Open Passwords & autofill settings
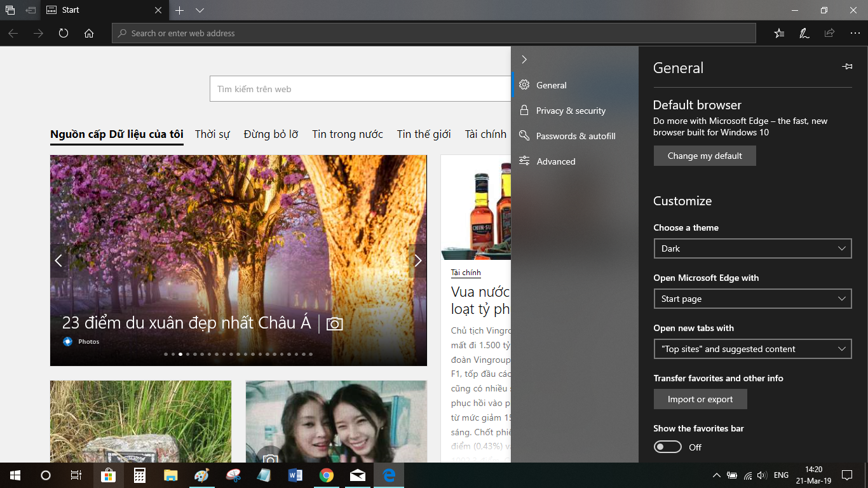 575,136
